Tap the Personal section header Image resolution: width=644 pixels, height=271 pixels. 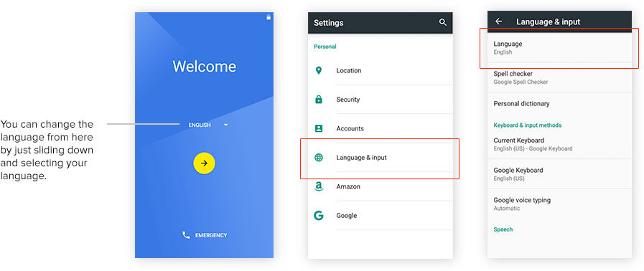pyautogui.click(x=325, y=47)
